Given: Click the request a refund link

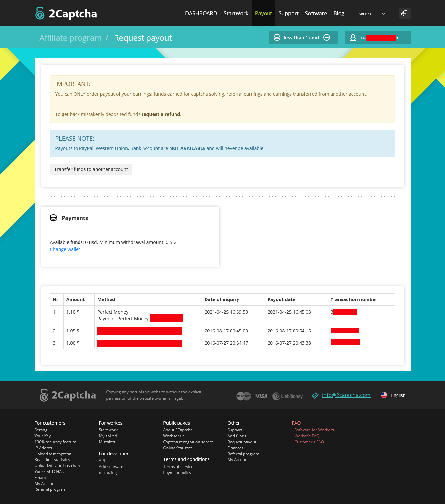Looking at the screenshot, I should [x=161, y=114].
